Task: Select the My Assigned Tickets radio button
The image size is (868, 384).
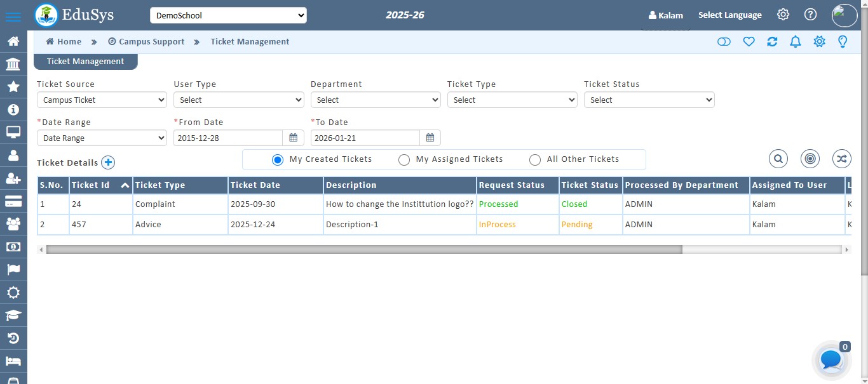Action: pyautogui.click(x=404, y=159)
